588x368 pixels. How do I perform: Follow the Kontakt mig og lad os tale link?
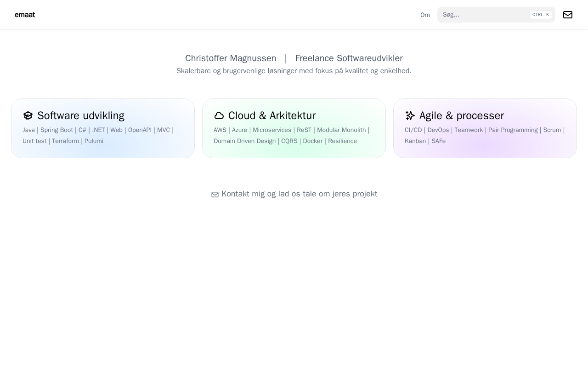point(299,194)
